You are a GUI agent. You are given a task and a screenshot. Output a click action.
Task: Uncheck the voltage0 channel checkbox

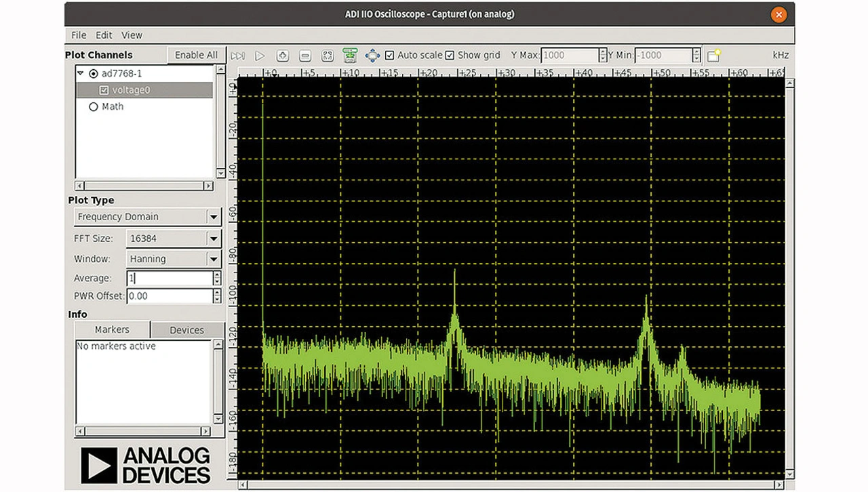pyautogui.click(x=104, y=90)
